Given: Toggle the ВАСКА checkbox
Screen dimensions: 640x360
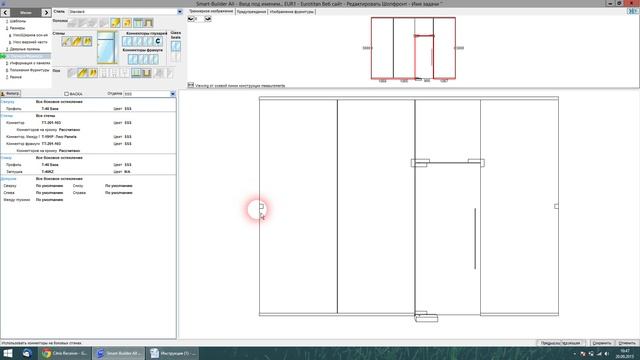Looking at the screenshot, I should point(67,94).
